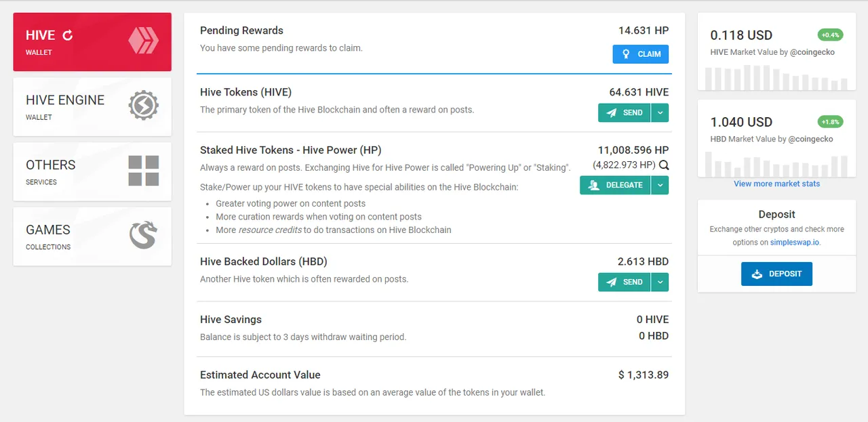Click 'More curation rewards' bullet text
Viewport: 868px width, 422px height.
[319, 217]
